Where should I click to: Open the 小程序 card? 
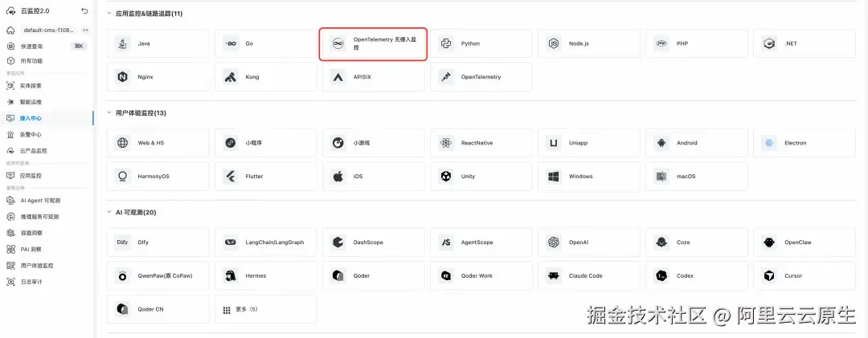[x=266, y=143]
